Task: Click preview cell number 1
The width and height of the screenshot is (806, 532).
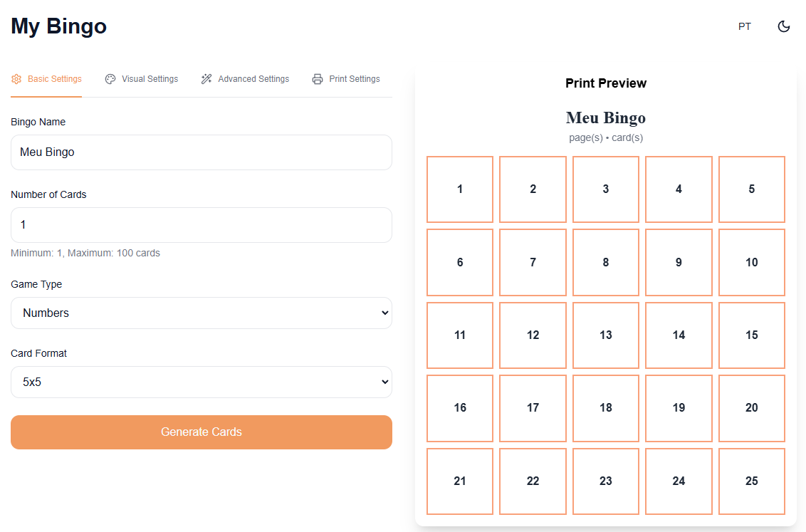Action: pyautogui.click(x=460, y=189)
